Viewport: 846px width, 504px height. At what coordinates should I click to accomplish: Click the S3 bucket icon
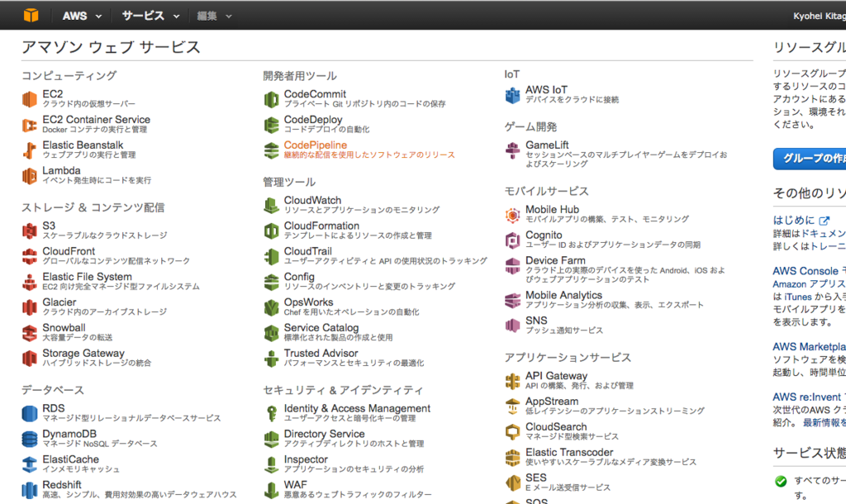30,231
